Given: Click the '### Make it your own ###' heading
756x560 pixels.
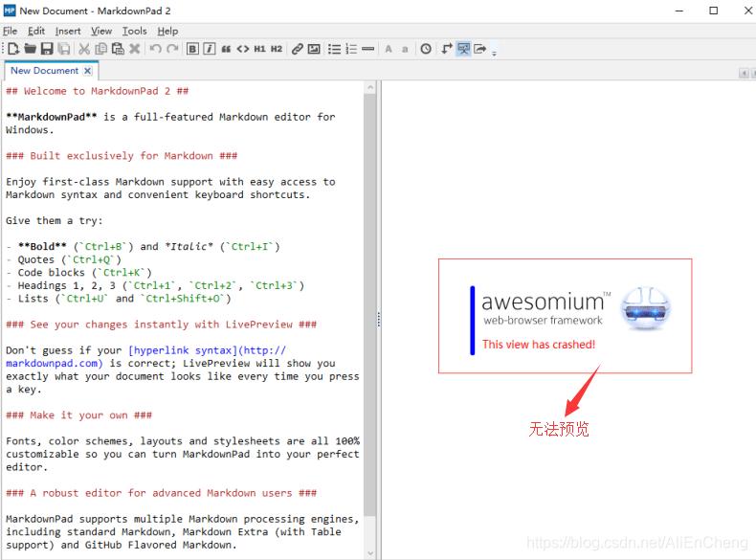Looking at the screenshot, I should (x=78, y=415).
